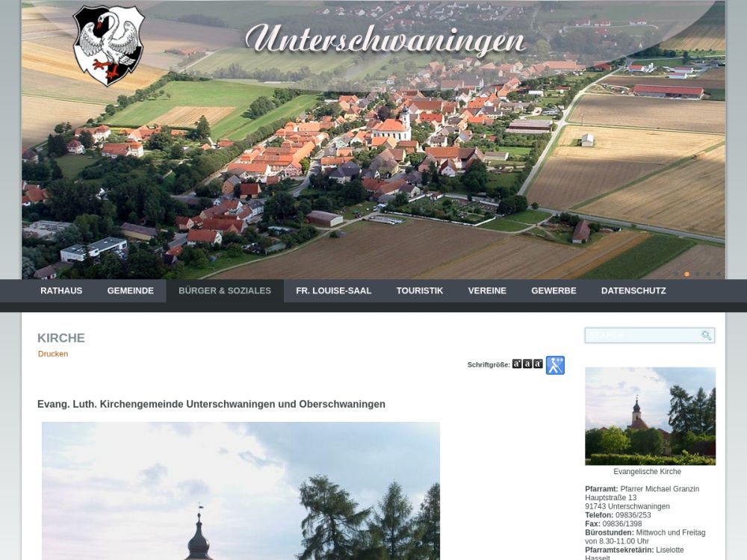The height and width of the screenshot is (560, 747).
Task: Expand the Bürger & Soziales menu
Action: (x=225, y=290)
